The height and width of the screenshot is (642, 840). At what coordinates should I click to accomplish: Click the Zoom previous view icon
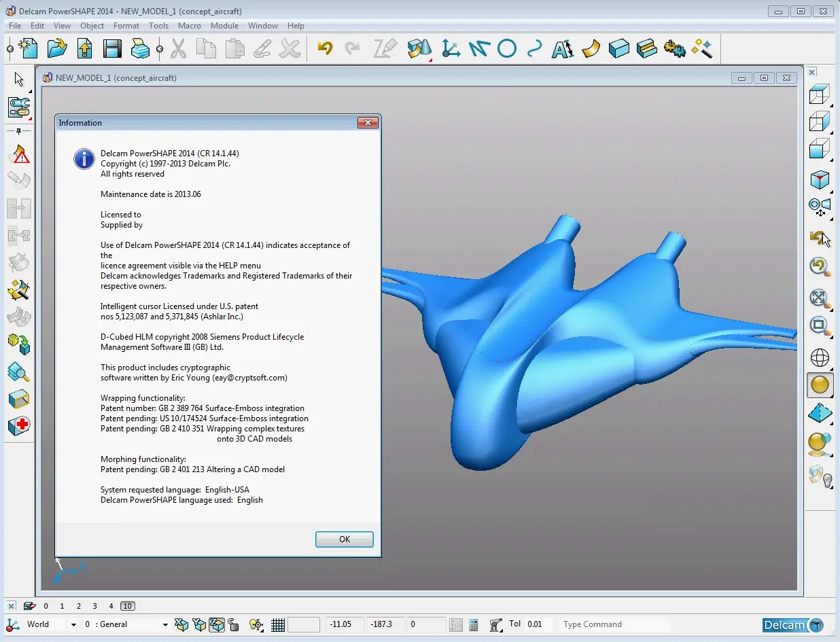tap(820, 267)
